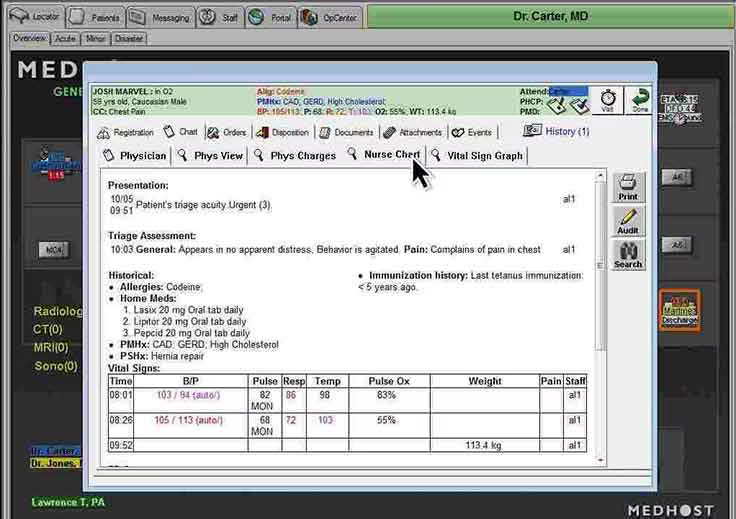Open the History (1) link
736x519 pixels.
[556, 131]
